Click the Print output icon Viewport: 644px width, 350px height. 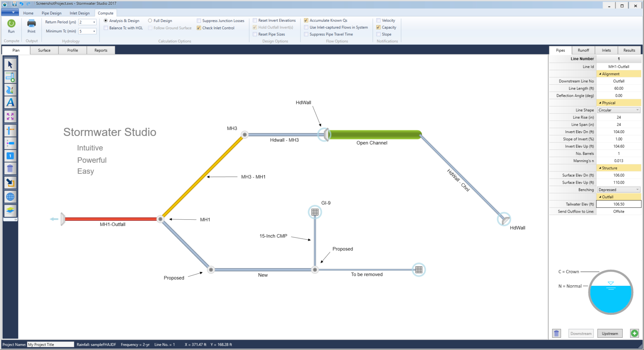point(31,25)
